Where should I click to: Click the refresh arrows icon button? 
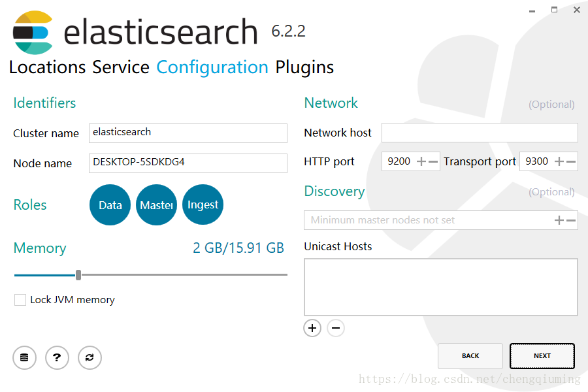pos(90,357)
